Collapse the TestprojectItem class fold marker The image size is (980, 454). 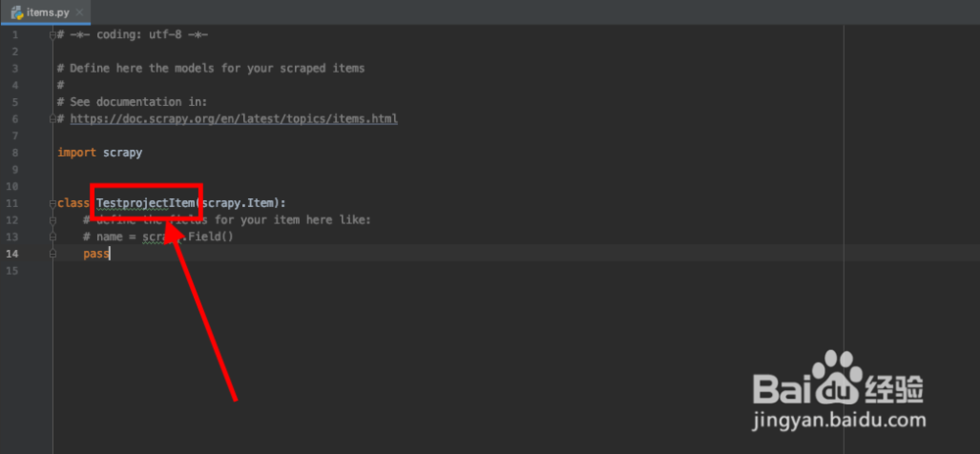52,203
